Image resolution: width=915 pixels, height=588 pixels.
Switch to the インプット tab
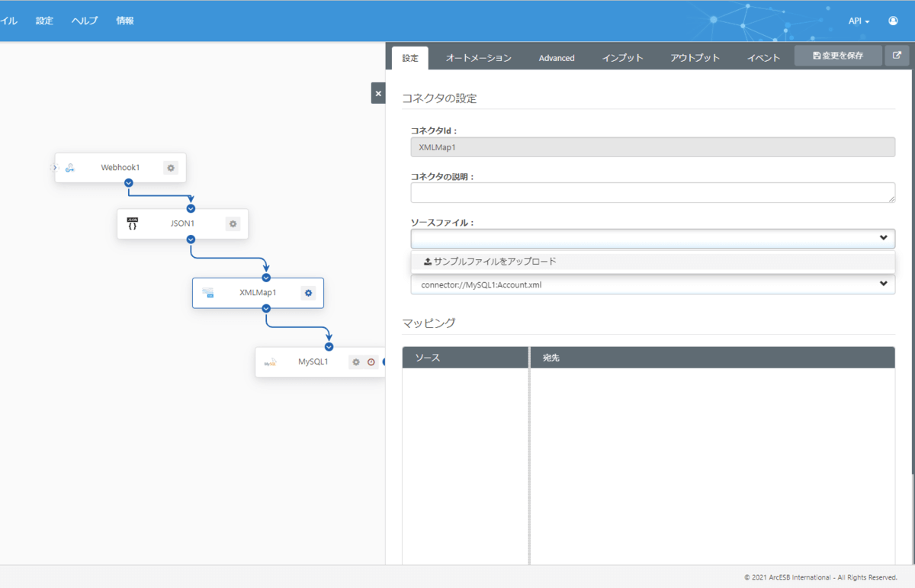pyautogui.click(x=622, y=58)
